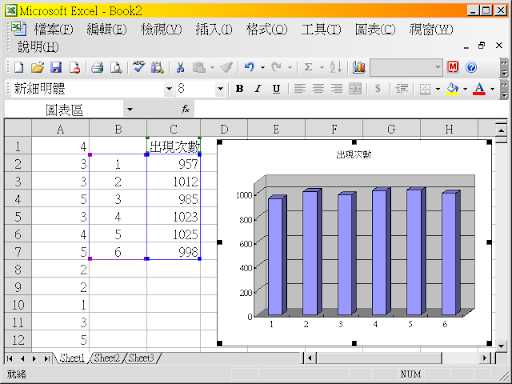
Task: Open the AutoSum dropdown arrow
Action: coord(322,68)
